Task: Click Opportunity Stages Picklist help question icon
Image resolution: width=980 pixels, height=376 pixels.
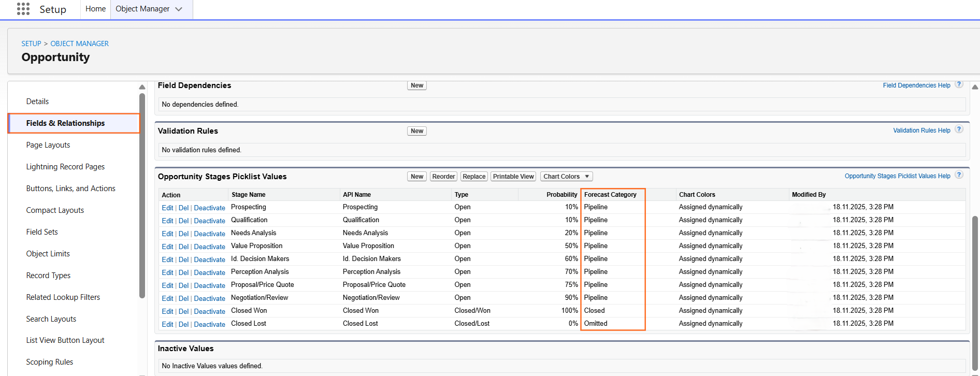Action: (959, 175)
